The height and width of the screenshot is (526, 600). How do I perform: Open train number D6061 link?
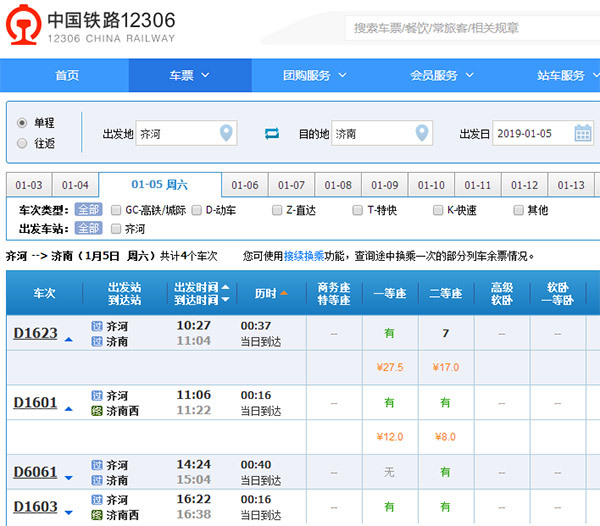[x=35, y=472]
